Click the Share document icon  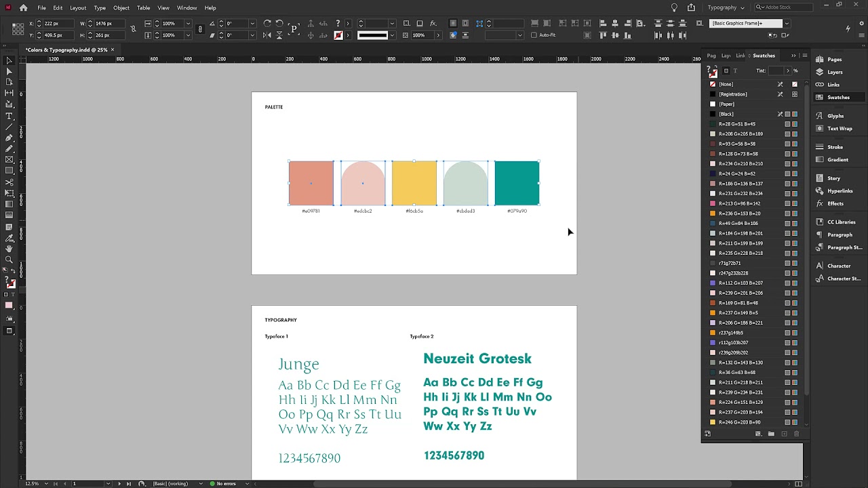point(691,7)
